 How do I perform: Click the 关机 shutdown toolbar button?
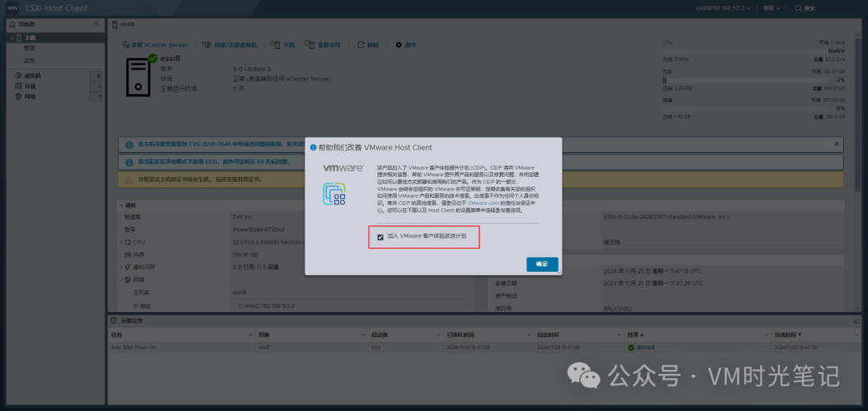pos(282,45)
